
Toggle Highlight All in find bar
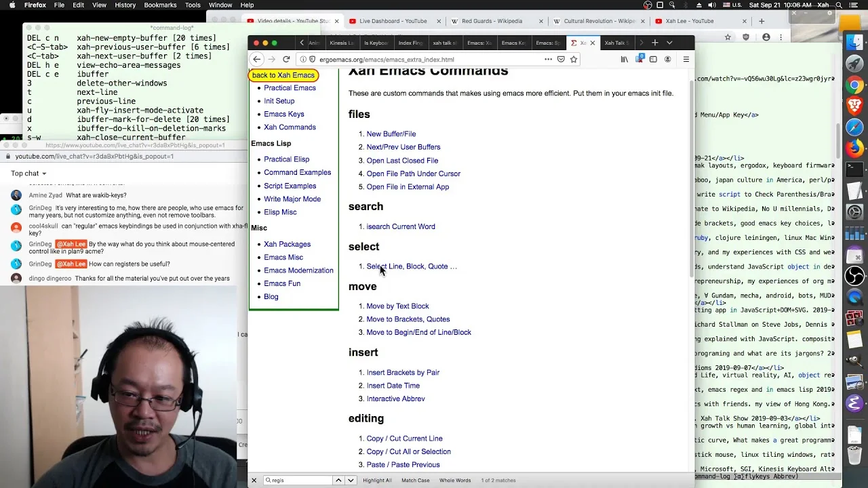coord(377,481)
